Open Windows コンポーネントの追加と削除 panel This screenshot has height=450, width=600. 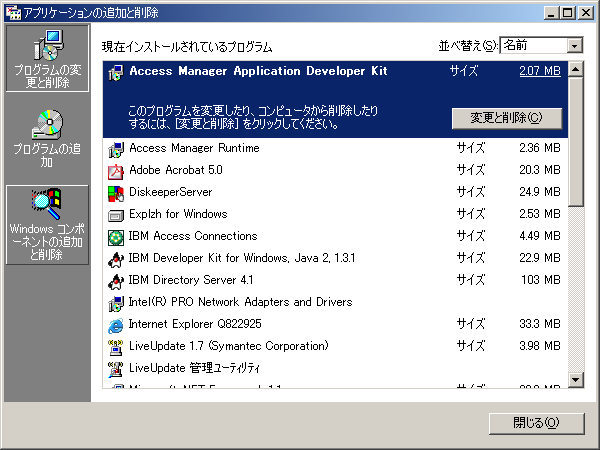(x=47, y=225)
